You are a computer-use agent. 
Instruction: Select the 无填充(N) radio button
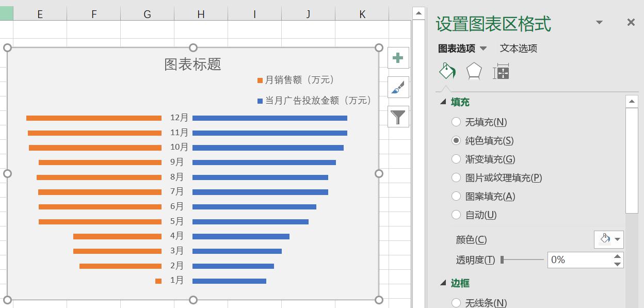point(456,122)
